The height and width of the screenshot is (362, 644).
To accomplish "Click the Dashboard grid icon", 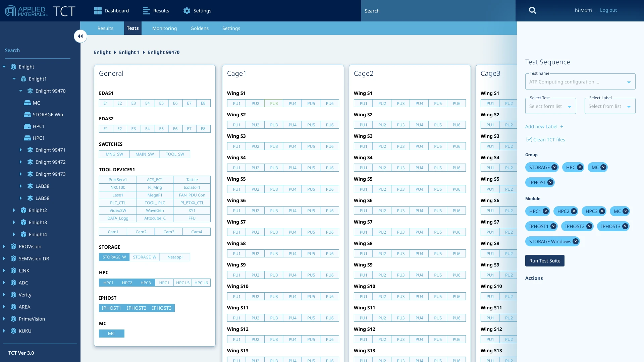I will 98,11.
